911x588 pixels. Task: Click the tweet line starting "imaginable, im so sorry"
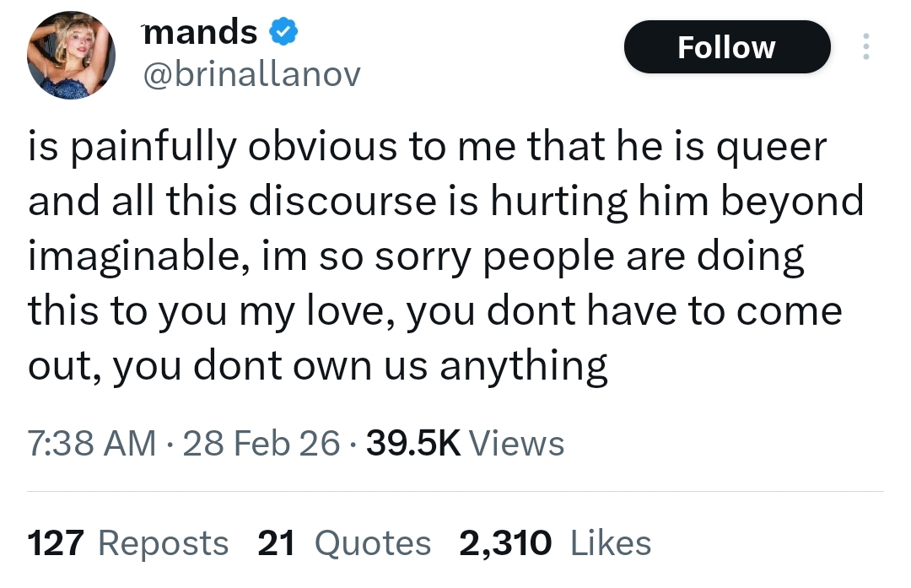pos(417,258)
